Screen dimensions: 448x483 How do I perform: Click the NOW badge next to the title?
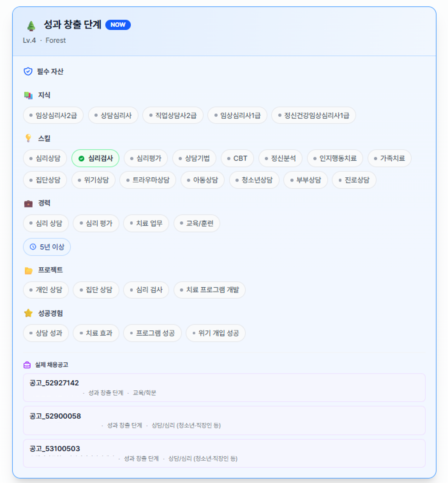coord(118,24)
